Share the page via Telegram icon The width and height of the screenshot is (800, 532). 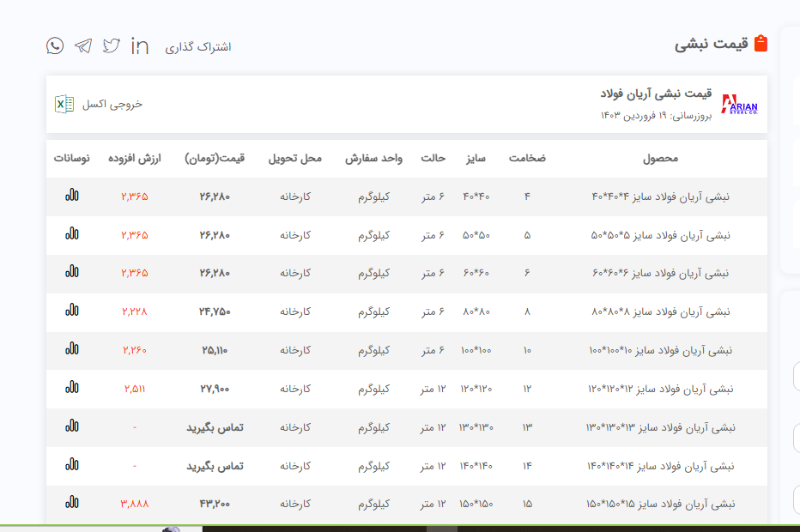pyautogui.click(x=83, y=45)
